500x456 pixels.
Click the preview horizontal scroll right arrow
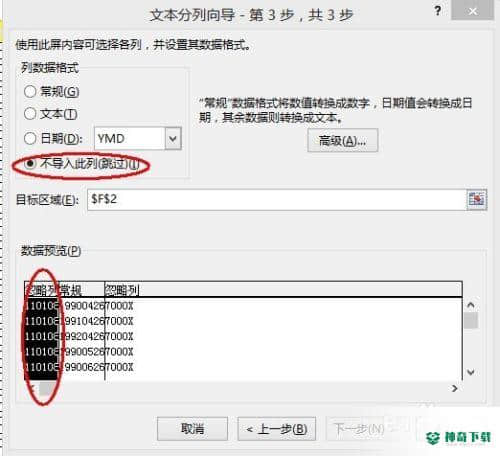pos(454,388)
